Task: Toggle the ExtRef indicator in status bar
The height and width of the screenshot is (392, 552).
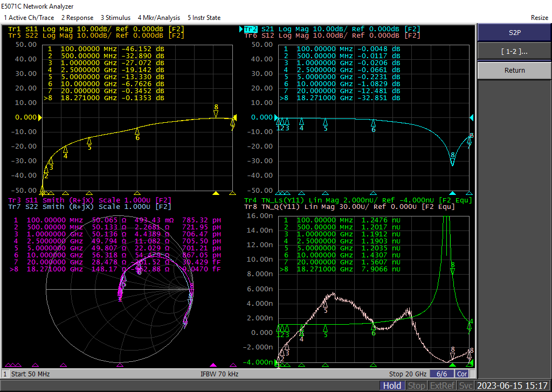Action: (x=442, y=386)
